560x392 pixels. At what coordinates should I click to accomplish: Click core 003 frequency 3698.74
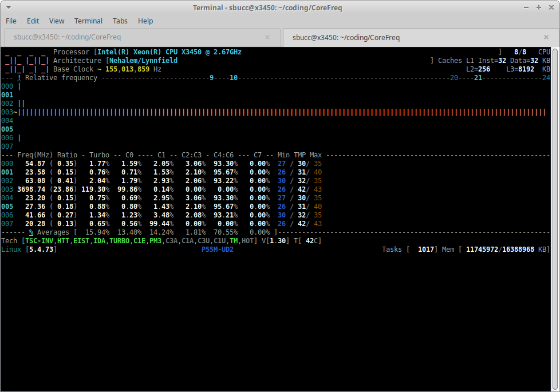(31, 189)
